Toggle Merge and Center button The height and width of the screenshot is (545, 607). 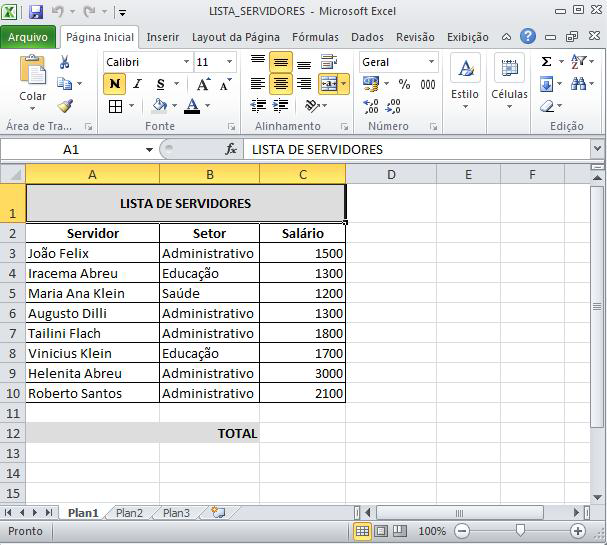(329, 84)
